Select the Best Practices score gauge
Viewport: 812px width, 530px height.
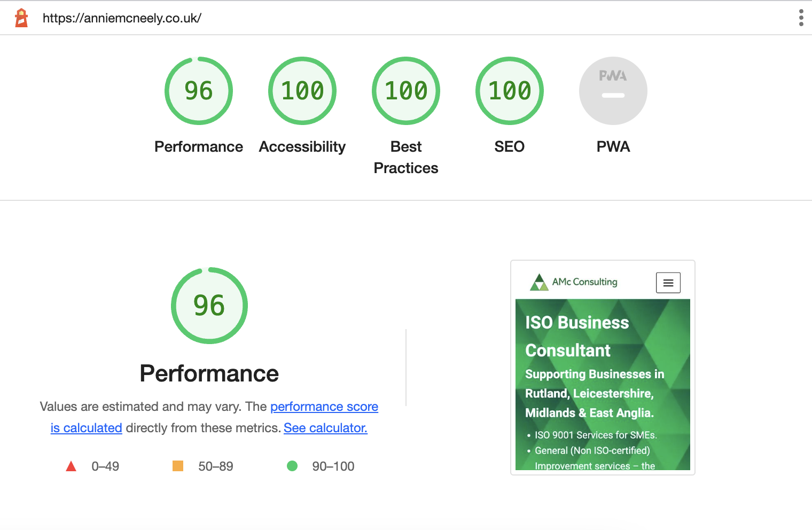click(x=406, y=91)
